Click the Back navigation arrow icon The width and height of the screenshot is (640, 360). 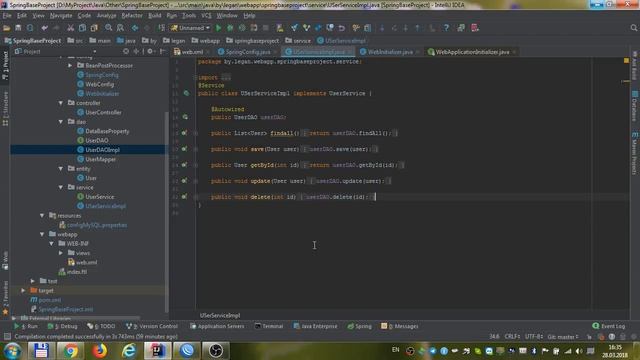click(x=135, y=28)
